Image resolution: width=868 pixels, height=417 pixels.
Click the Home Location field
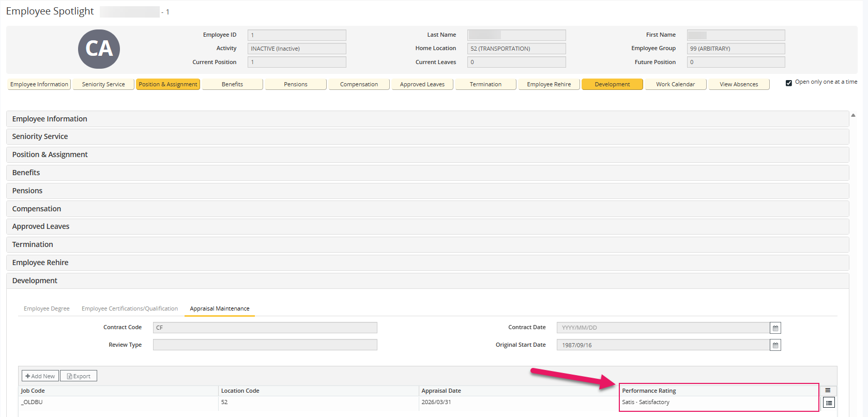tap(516, 49)
